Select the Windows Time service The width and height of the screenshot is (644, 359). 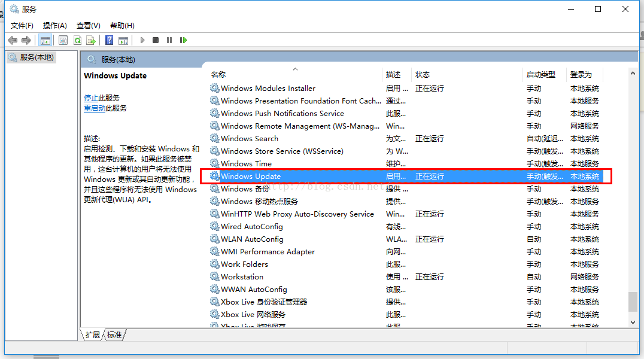tap(406, 163)
